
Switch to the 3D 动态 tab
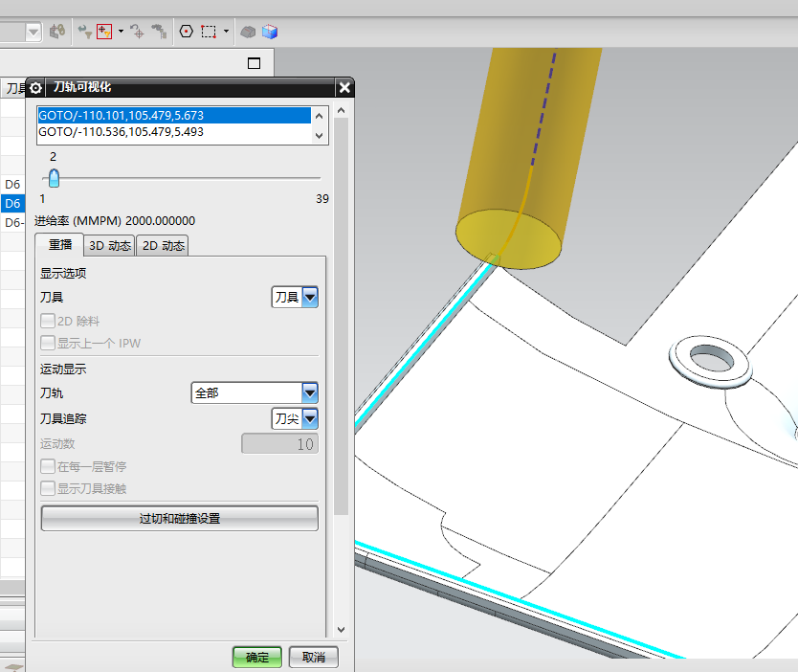(109, 246)
